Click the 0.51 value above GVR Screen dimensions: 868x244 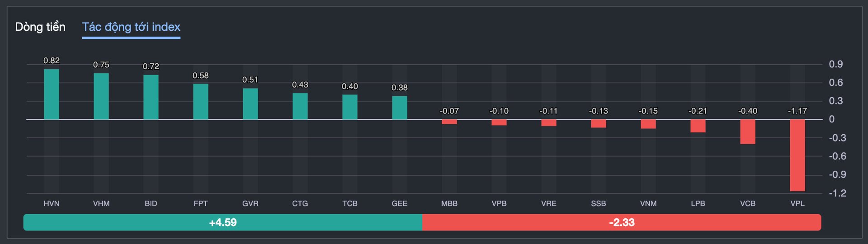click(250, 80)
